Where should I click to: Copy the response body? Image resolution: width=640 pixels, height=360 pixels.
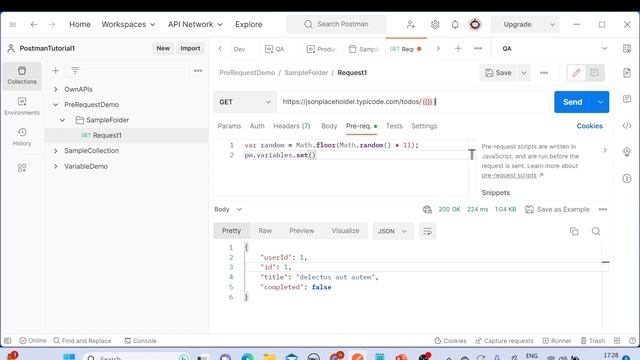(574, 231)
